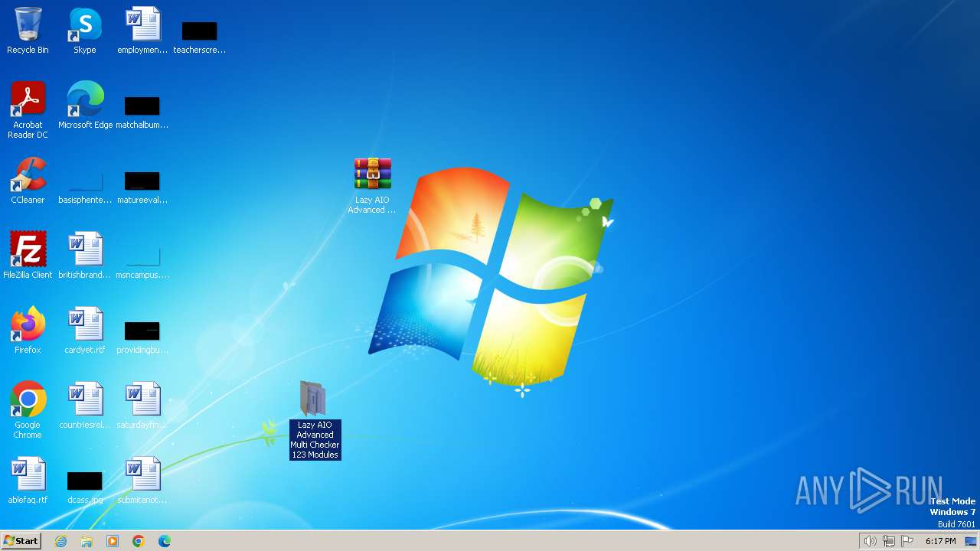Open the Start menu
This screenshot has height=551, width=980.
click(21, 540)
